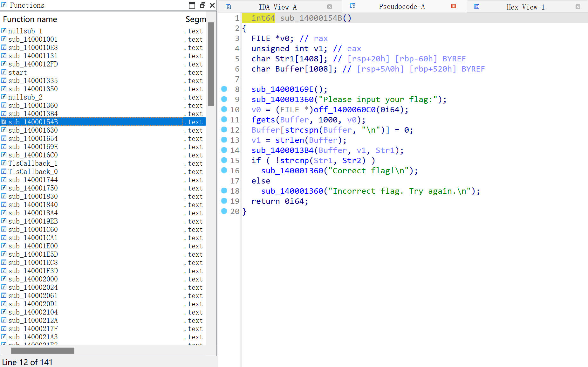Click the Pseudocode-A tab icon
Screen dimensions: 588x367
(353, 6)
